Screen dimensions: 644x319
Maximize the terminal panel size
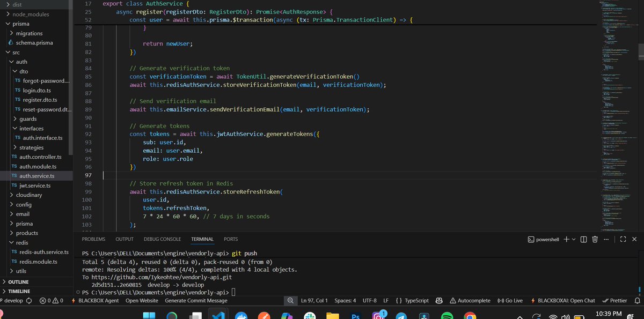click(623, 239)
